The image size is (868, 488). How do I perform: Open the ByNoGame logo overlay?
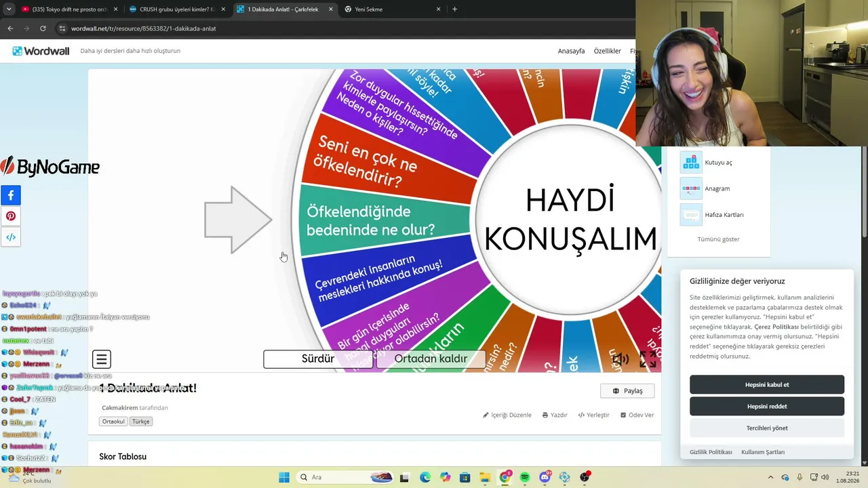pyautogui.click(x=50, y=167)
